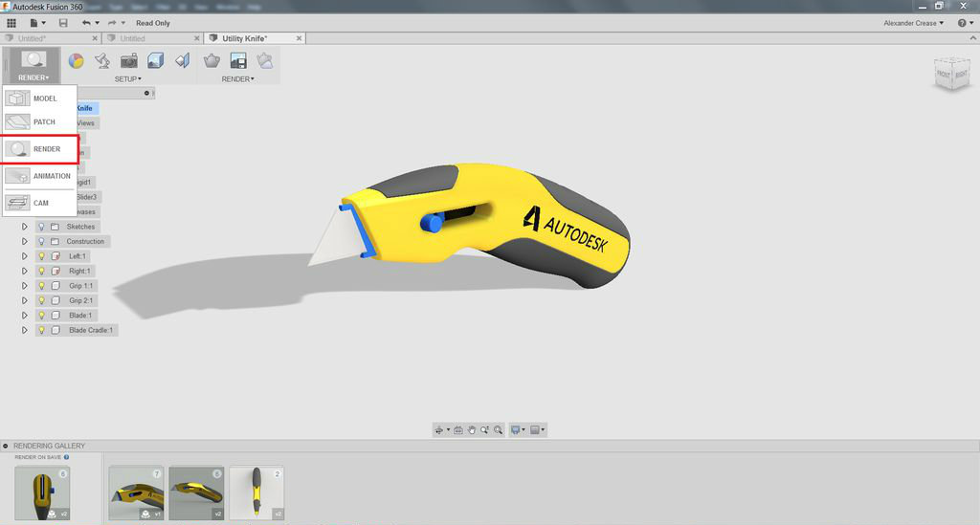Open the SETUP dropdown
This screenshot has height=525, width=980.
pyautogui.click(x=128, y=79)
